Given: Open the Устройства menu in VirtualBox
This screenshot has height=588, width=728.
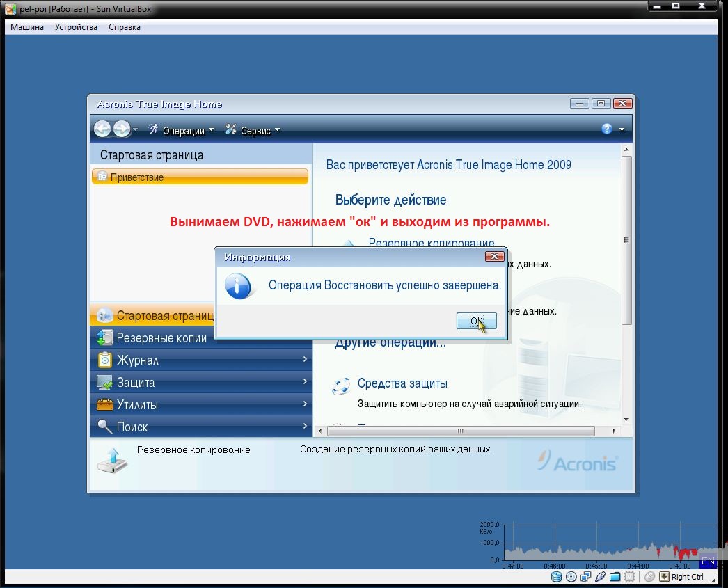Looking at the screenshot, I should [76, 27].
